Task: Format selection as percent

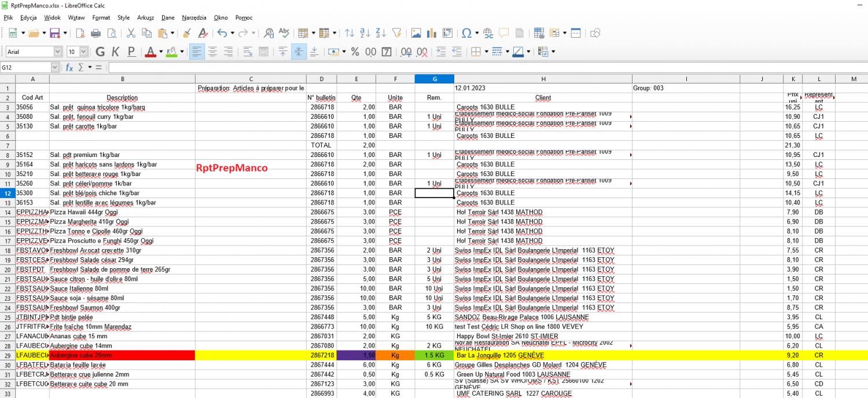Action: click(x=355, y=52)
